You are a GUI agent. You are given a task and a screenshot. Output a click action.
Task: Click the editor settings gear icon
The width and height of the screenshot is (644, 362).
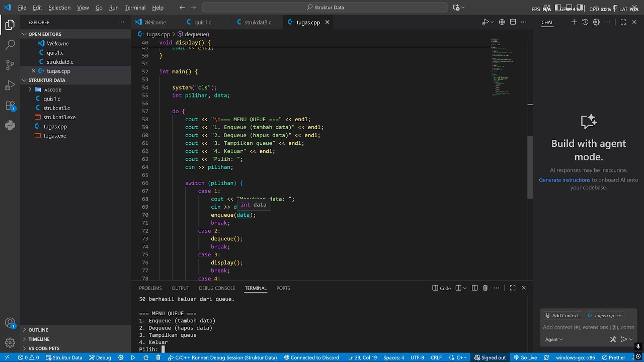tap(502, 22)
